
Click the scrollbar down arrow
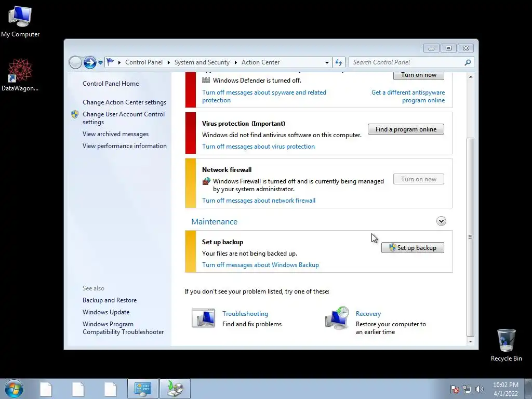[x=470, y=342]
